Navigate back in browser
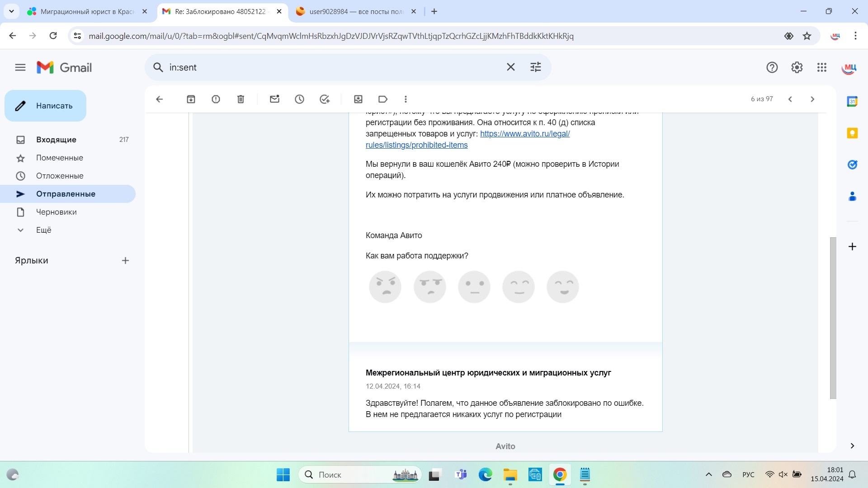This screenshot has height=488, width=868. coord(13,36)
